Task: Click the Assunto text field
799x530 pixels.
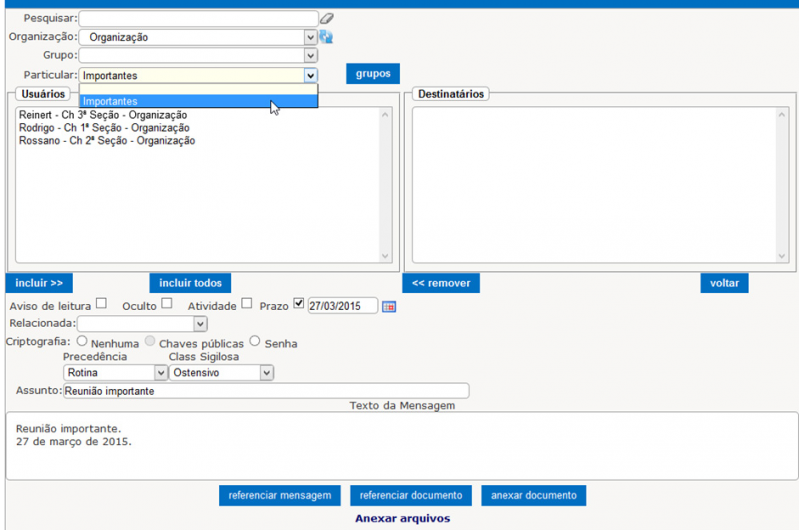Action: point(265,392)
